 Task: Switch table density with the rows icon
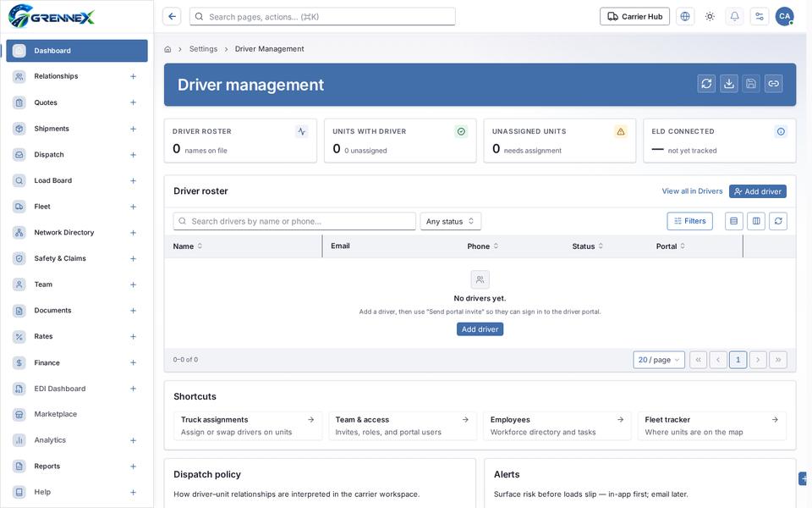point(734,221)
